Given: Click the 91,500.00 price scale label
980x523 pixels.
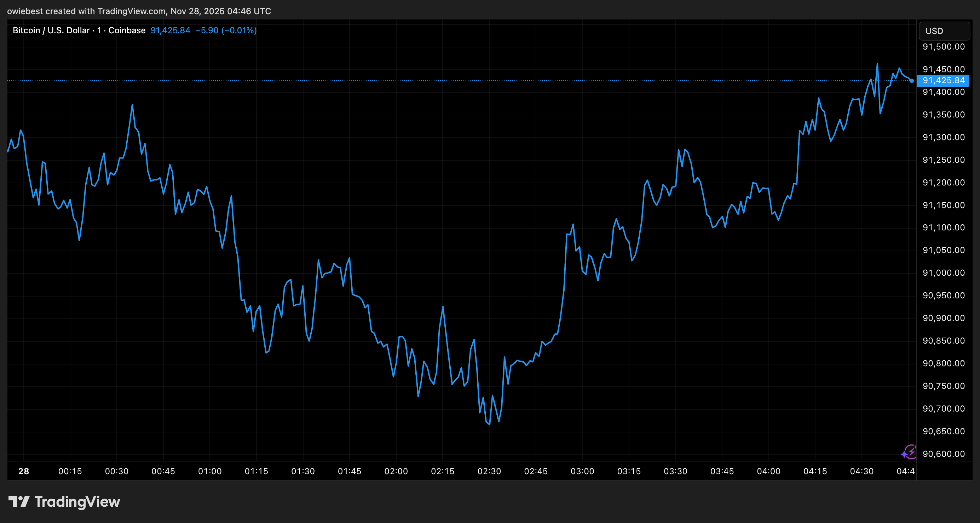Looking at the screenshot, I should (x=944, y=47).
